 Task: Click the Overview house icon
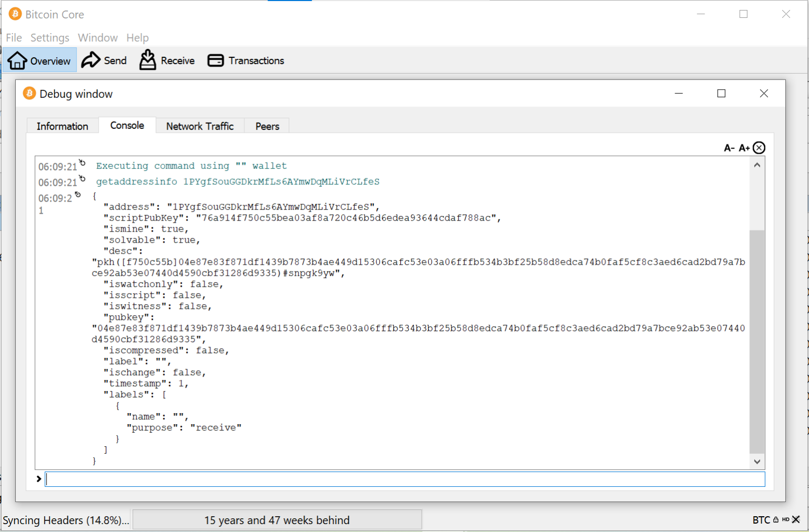click(17, 61)
